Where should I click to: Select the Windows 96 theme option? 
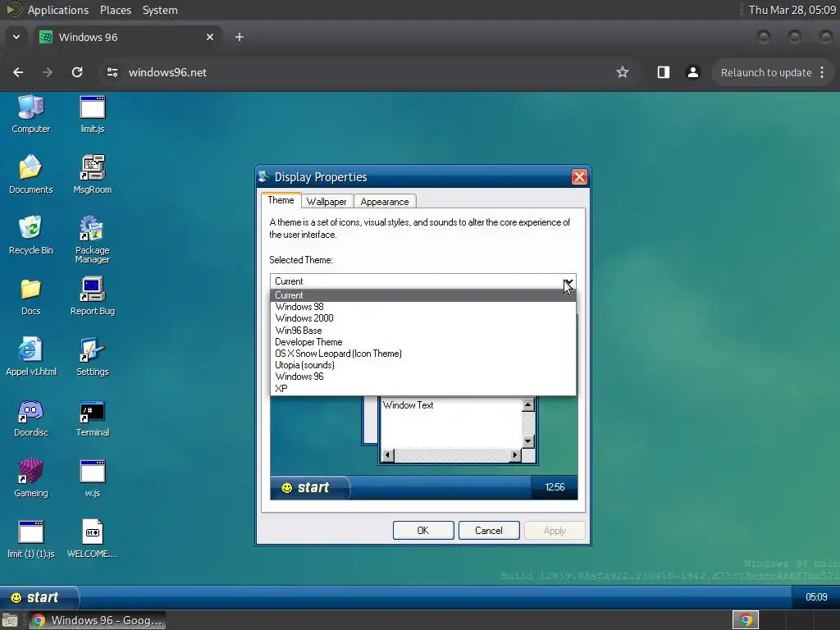click(x=423, y=377)
